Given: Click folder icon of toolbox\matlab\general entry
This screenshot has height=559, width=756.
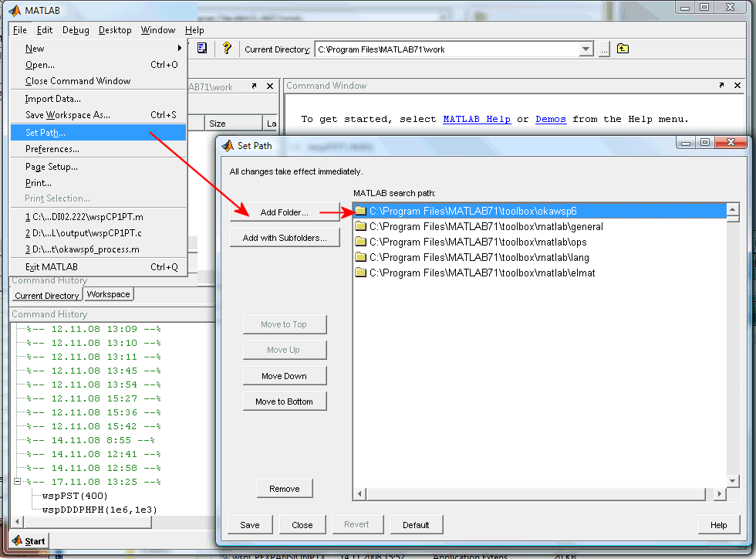Looking at the screenshot, I should pyautogui.click(x=361, y=226).
